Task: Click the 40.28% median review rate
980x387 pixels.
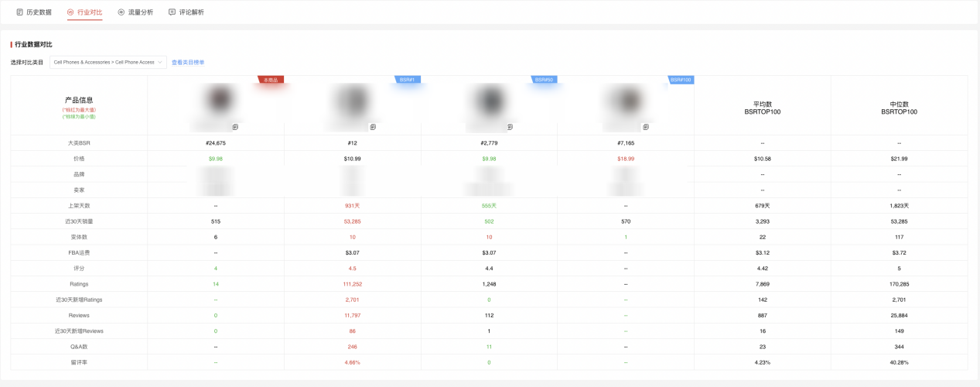Action: [x=899, y=362]
